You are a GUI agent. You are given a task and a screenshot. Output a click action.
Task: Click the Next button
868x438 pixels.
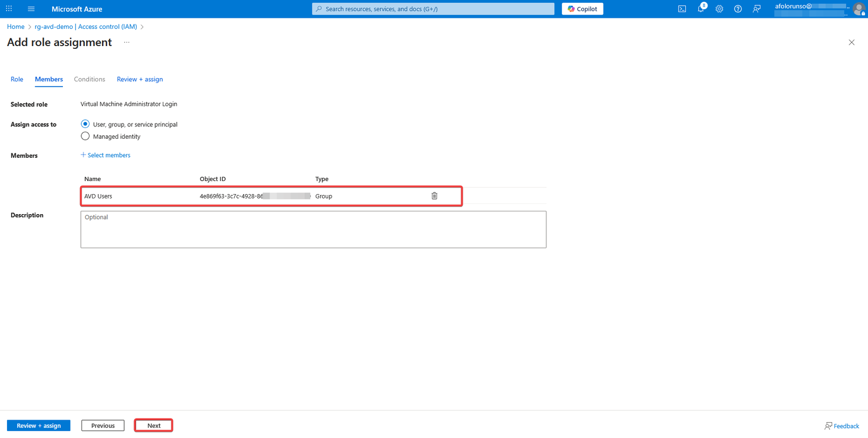(x=154, y=426)
